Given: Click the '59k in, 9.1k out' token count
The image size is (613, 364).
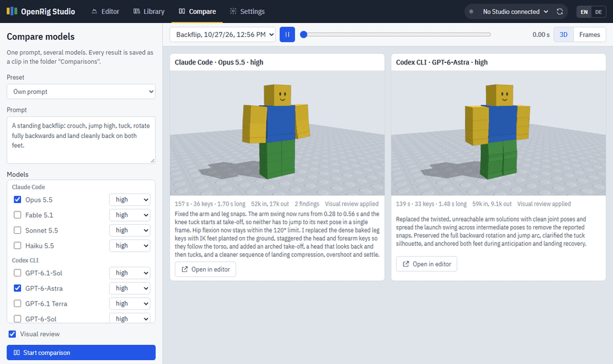Looking at the screenshot, I should tap(492, 204).
